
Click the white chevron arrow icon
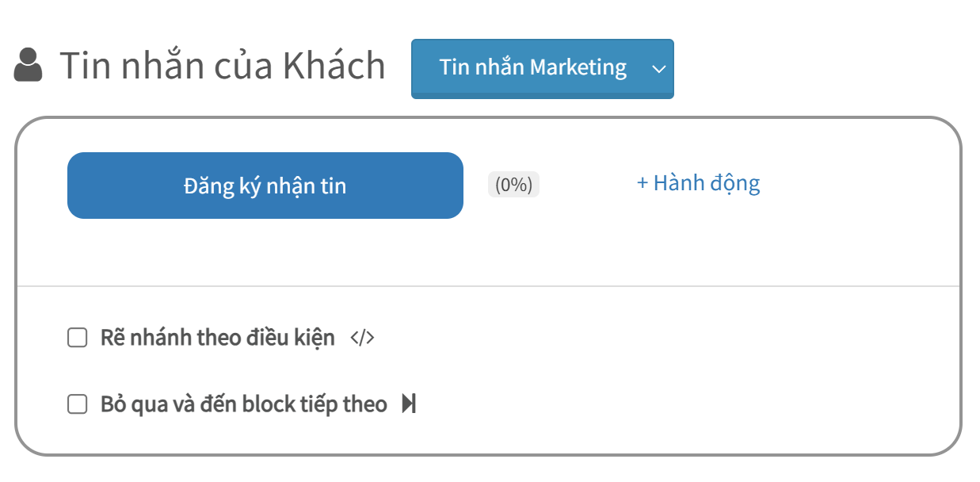tap(659, 69)
